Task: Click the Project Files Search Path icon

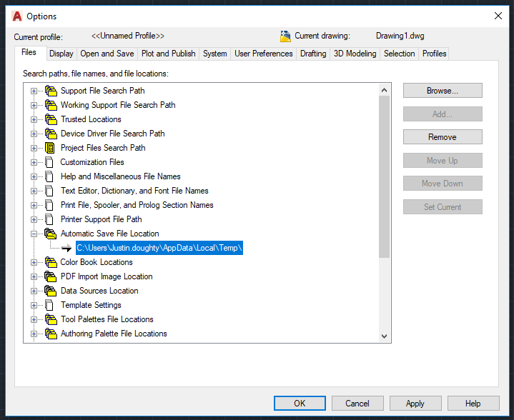Action: point(50,148)
